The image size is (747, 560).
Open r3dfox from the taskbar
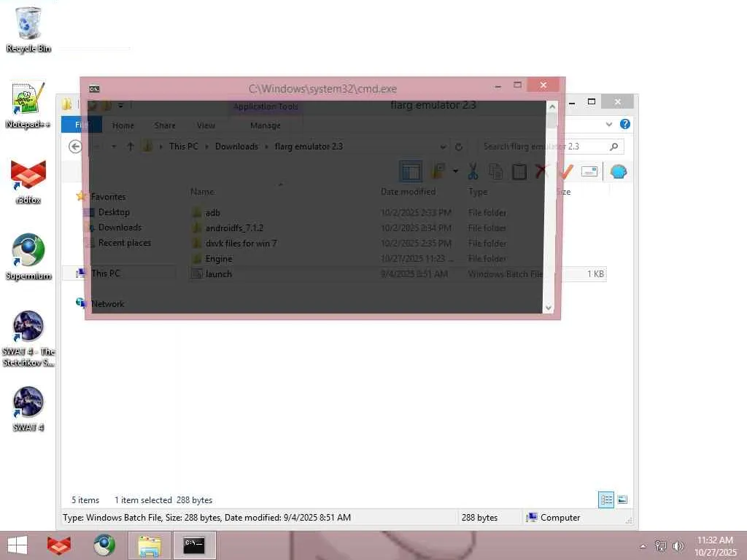(x=59, y=545)
